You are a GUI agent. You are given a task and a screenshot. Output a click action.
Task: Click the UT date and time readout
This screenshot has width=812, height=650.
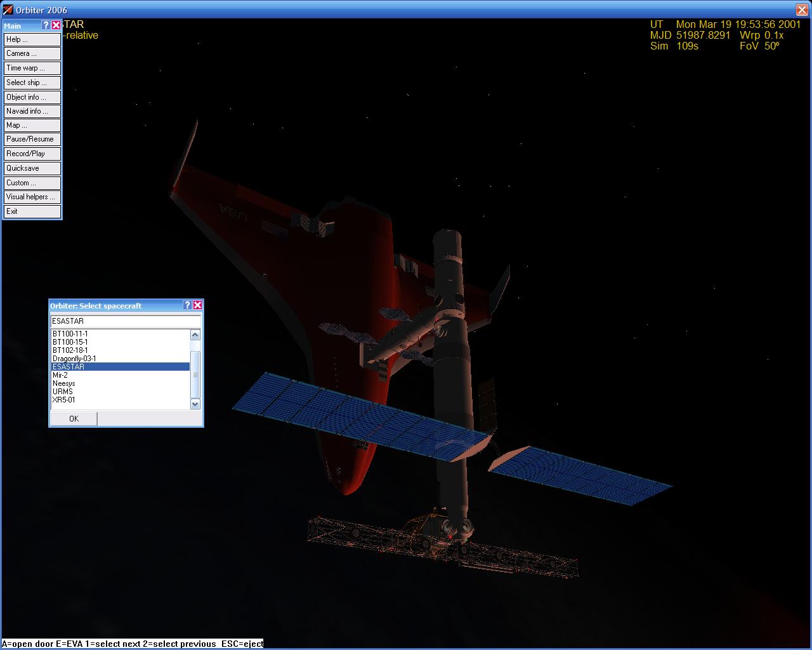point(725,25)
